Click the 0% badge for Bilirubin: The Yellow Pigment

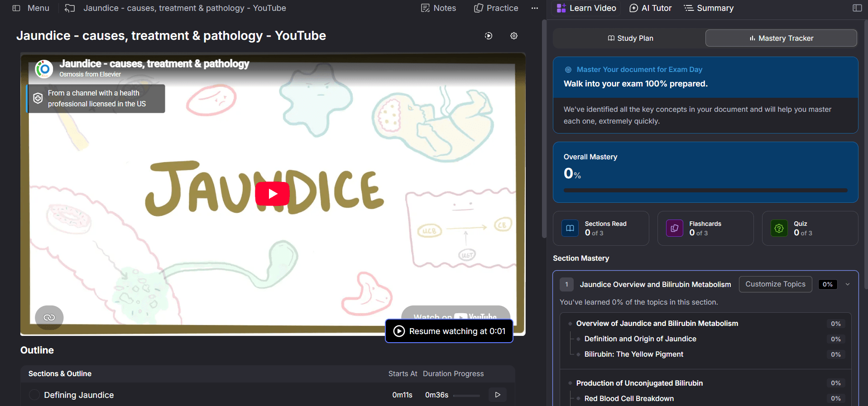coord(836,354)
